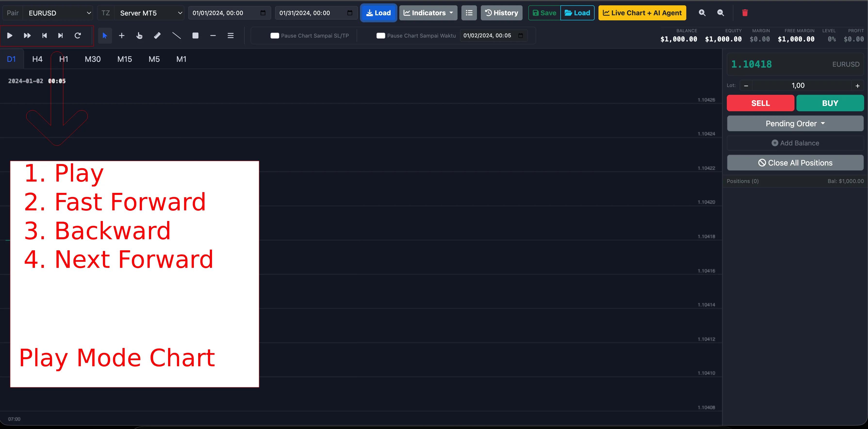Click the green BUY button
The image size is (868, 429).
click(830, 103)
